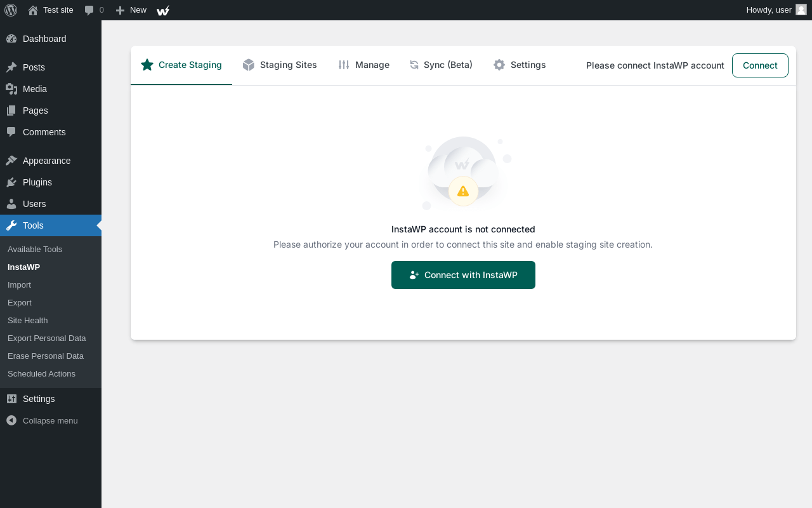
Task: Switch to the Staging Sites tab
Action: (280, 65)
